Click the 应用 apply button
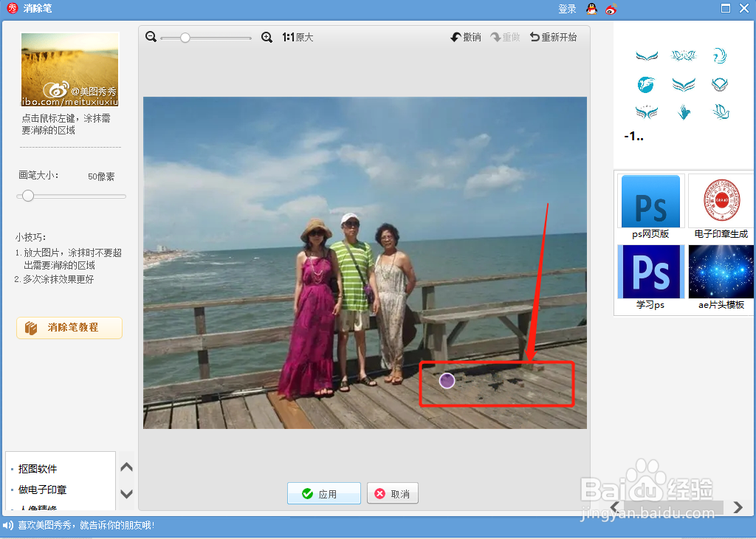 [x=324, y=493]
